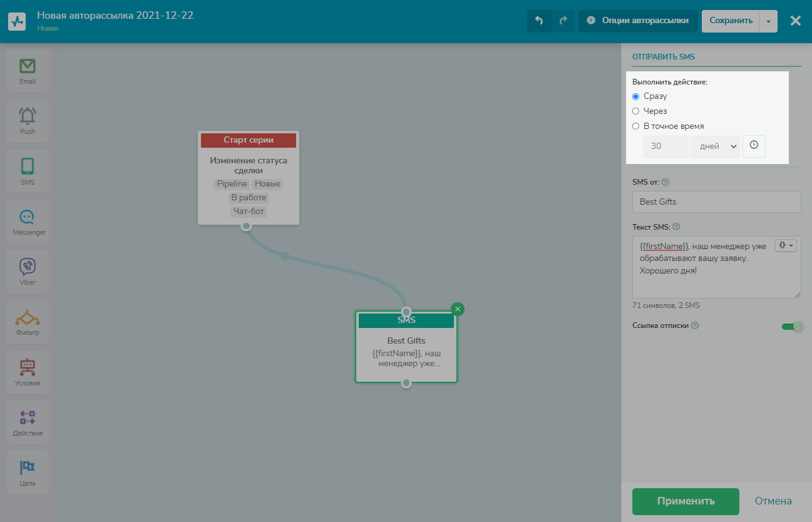Pick the Viber block icon
The image size is (812, 522).
click(x=27, y=272)
